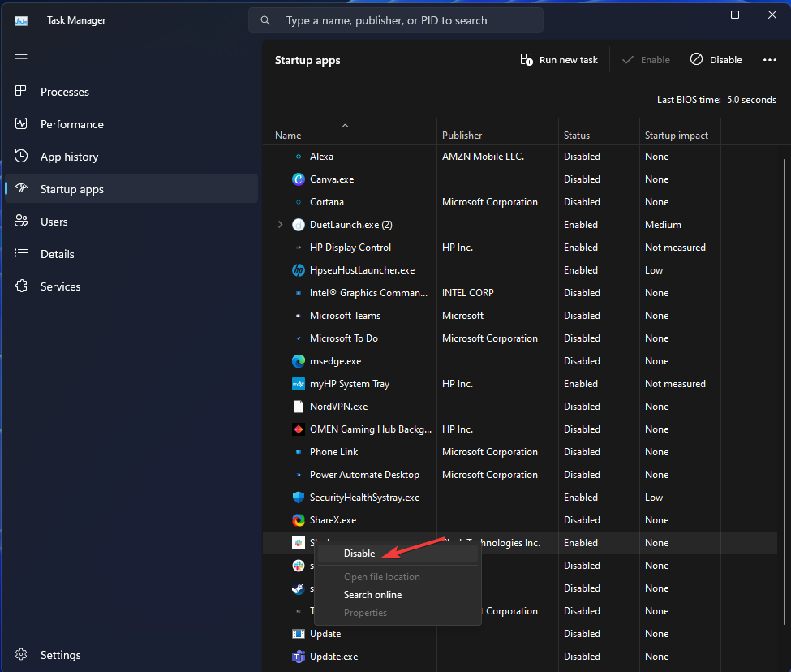Click the Details list icon
The height and width of the screenshot is (672, 791).
point(21,253)
